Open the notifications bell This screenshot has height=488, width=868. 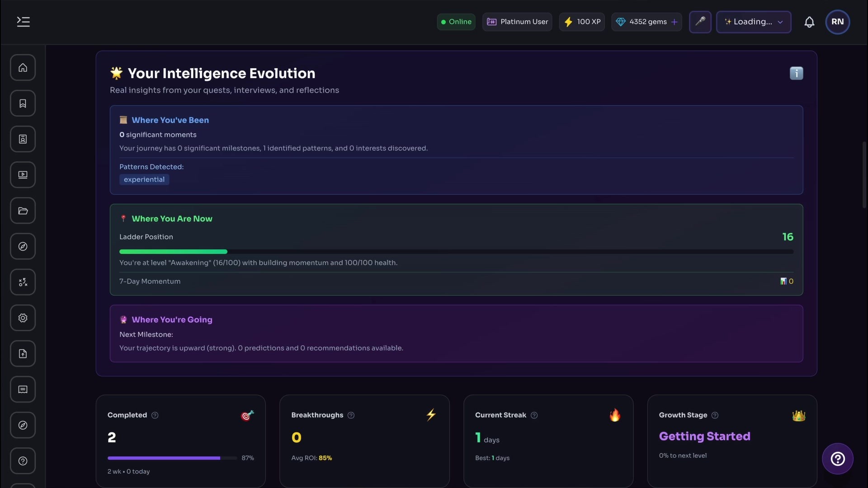809,22
